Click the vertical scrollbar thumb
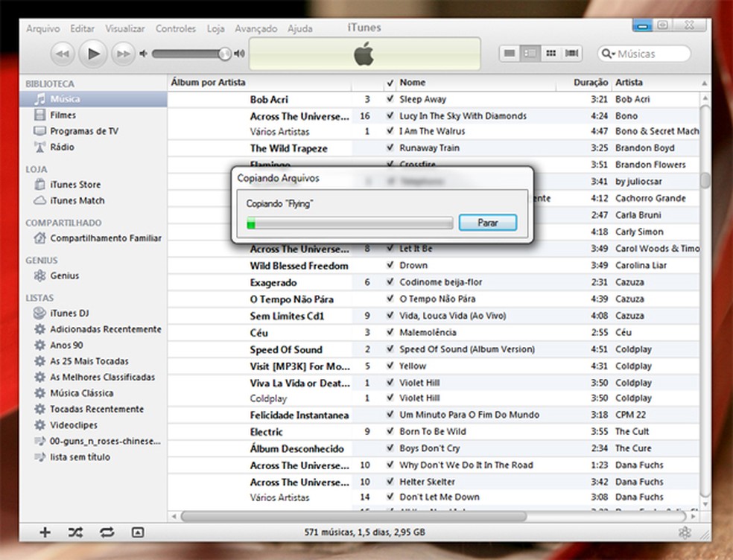Viewport: 733px width, 560px height. (705, 180)
